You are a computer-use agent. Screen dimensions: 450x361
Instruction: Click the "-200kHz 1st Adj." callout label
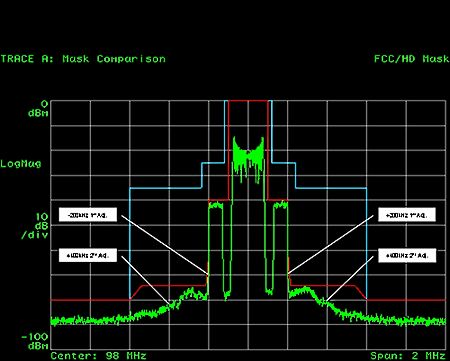(x=88, y=215)
